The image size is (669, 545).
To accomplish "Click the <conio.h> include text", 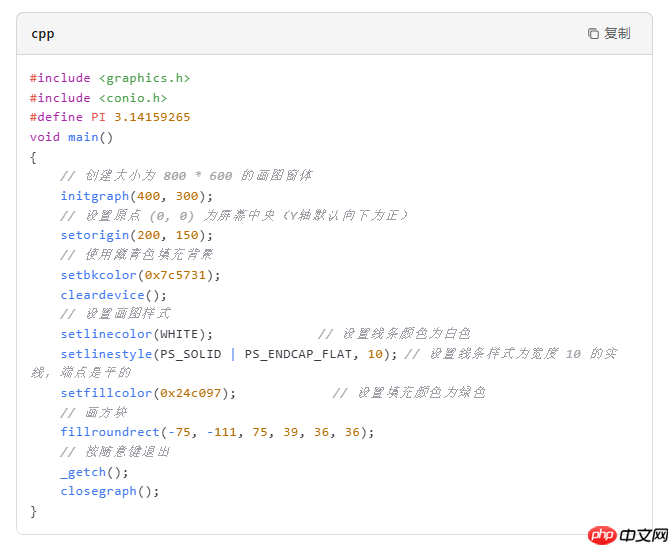I will pos(132,98).
